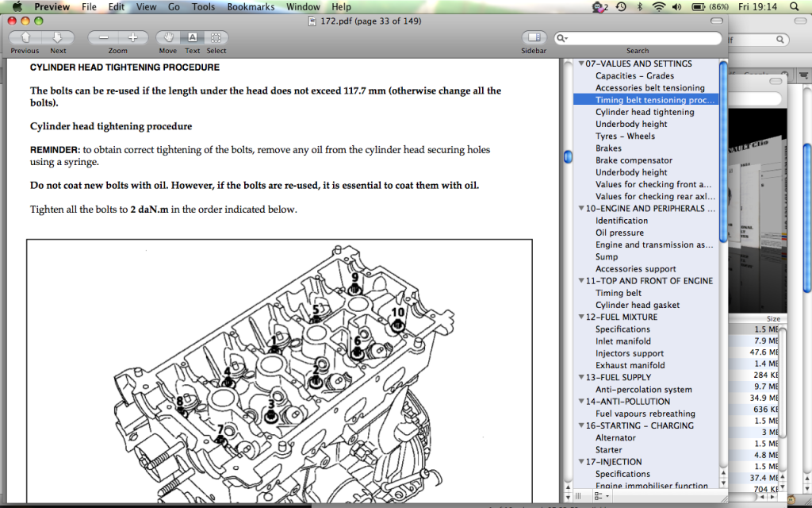The image size is (812, 508).
Task: Go to the previous page with Previous arrow
Action: click(x=25, y=37)
